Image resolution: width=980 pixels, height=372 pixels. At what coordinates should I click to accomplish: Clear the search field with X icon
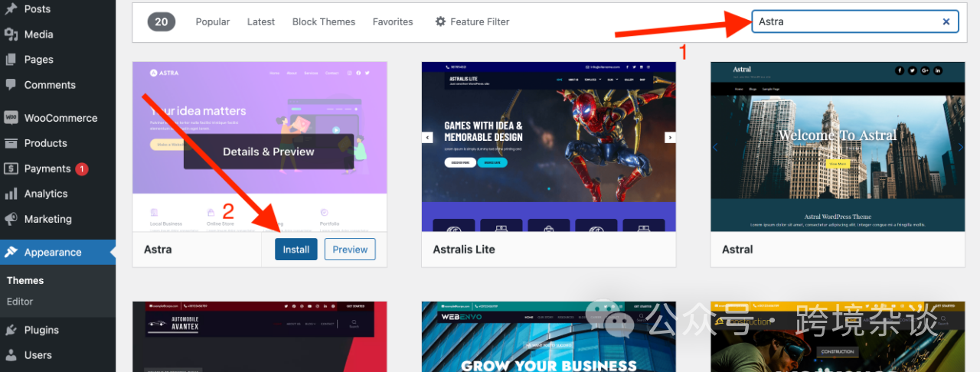[x=946, y=21]
